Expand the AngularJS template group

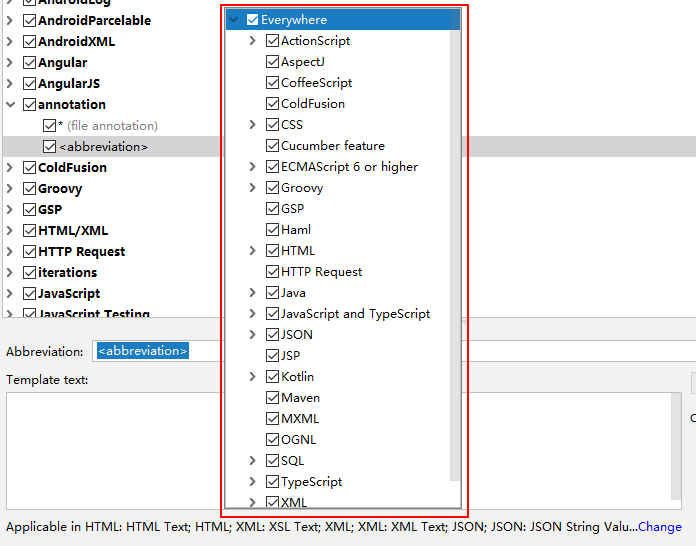point(10,83)
